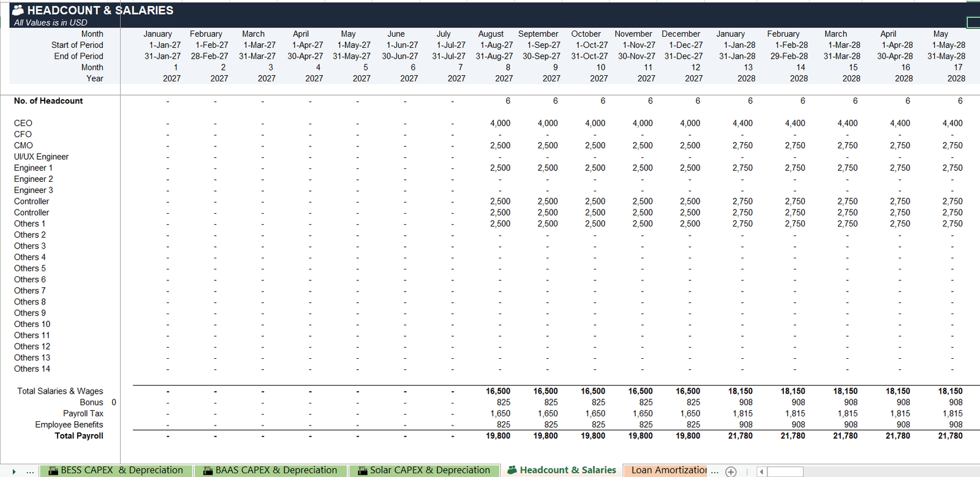Click the 28-Feb-27 end date cell

pos(209,56)
